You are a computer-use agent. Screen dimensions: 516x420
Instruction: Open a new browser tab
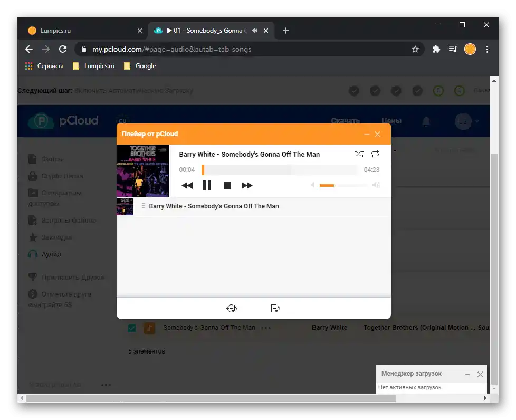pos(286,31)
